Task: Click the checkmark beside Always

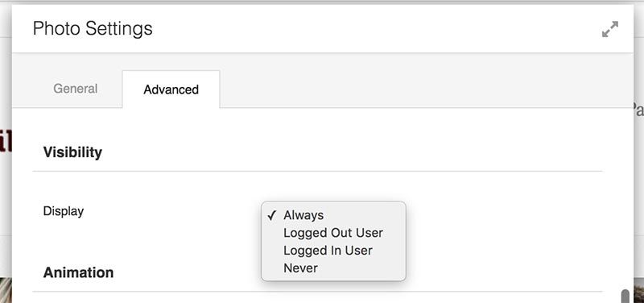Action: point(271,215)
